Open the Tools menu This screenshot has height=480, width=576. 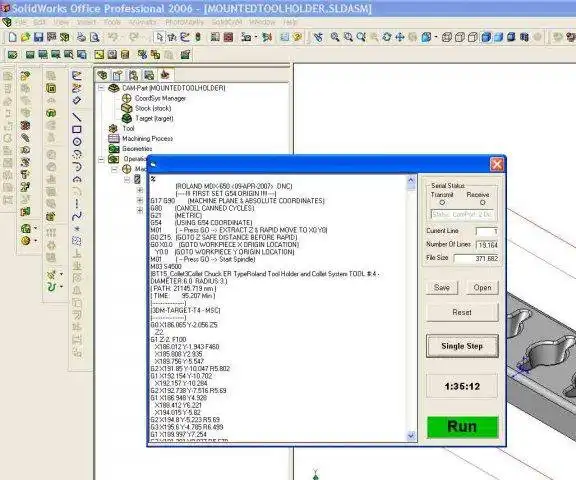[112, 22]
